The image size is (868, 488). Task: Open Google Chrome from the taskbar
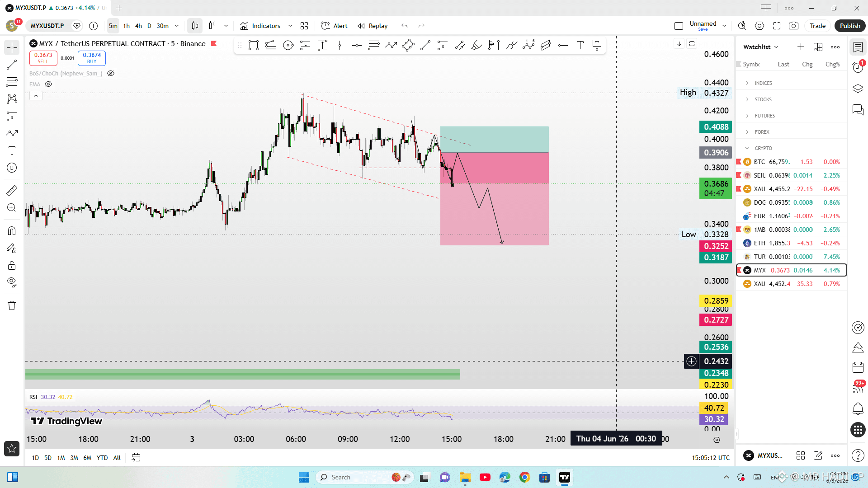tap(524, 477)
